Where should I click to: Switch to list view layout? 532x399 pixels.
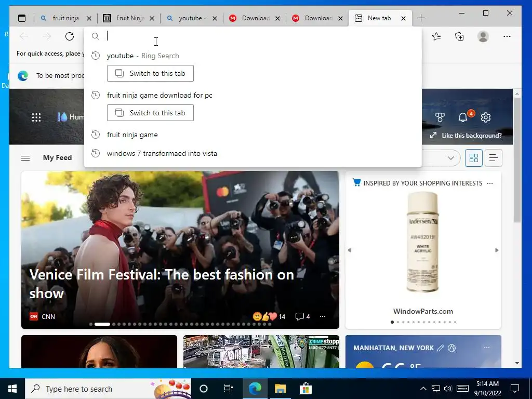point(494,158)
